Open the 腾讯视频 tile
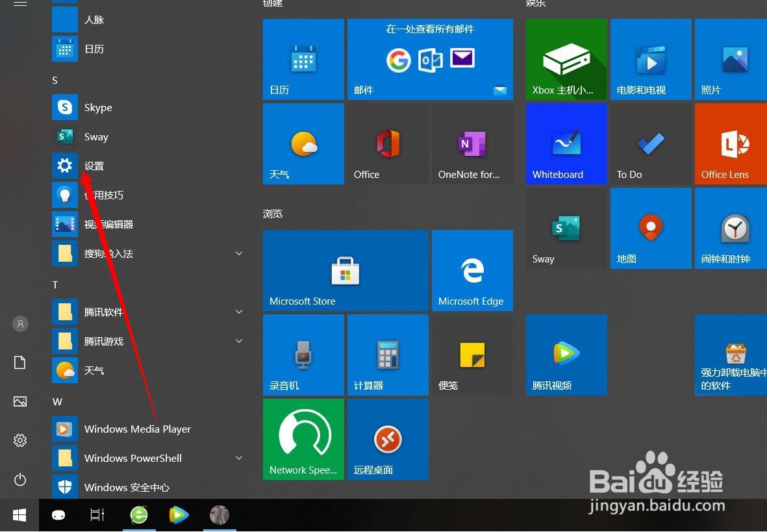The width and height of the screenshot is (767, 532). coord(566,355)
